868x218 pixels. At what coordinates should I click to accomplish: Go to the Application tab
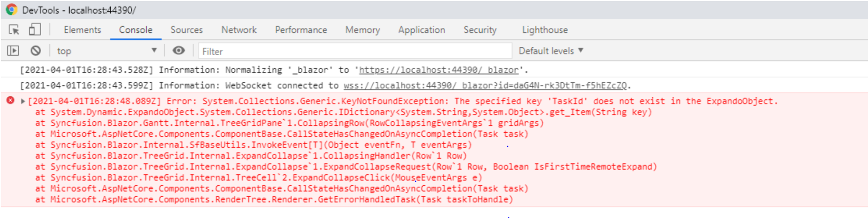pyautogui.click(x=422, y=30)
